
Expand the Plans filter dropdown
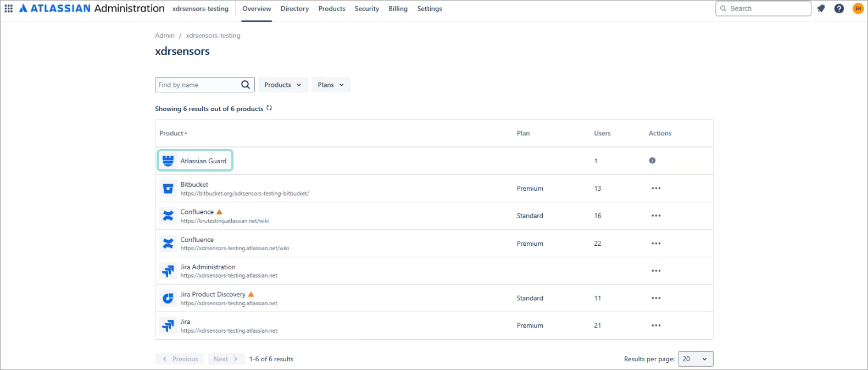tap(331, 85)
